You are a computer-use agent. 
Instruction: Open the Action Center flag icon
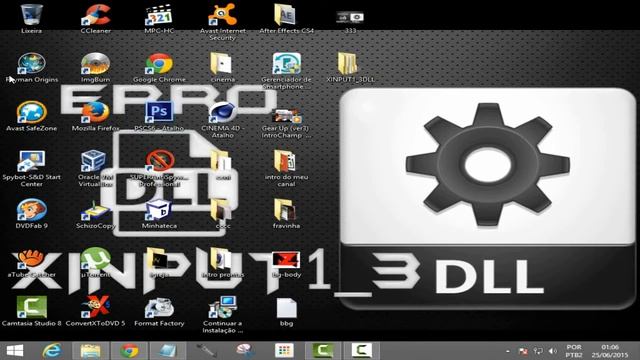522,351
